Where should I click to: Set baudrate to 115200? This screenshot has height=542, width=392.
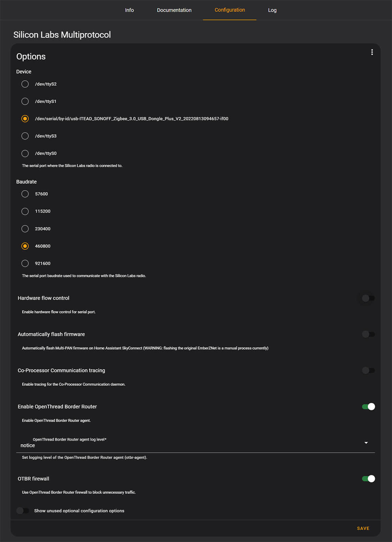pos(25,211)
